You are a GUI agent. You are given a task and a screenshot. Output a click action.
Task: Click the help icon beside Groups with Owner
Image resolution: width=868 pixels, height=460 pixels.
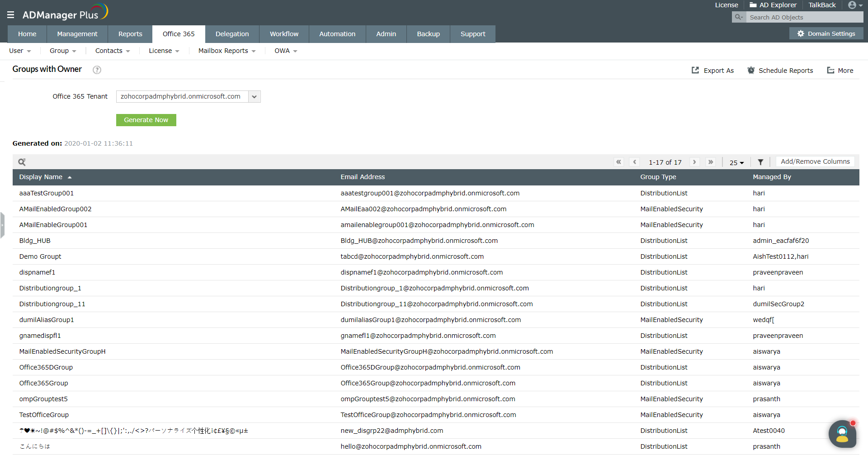click(x=96, y=70)
